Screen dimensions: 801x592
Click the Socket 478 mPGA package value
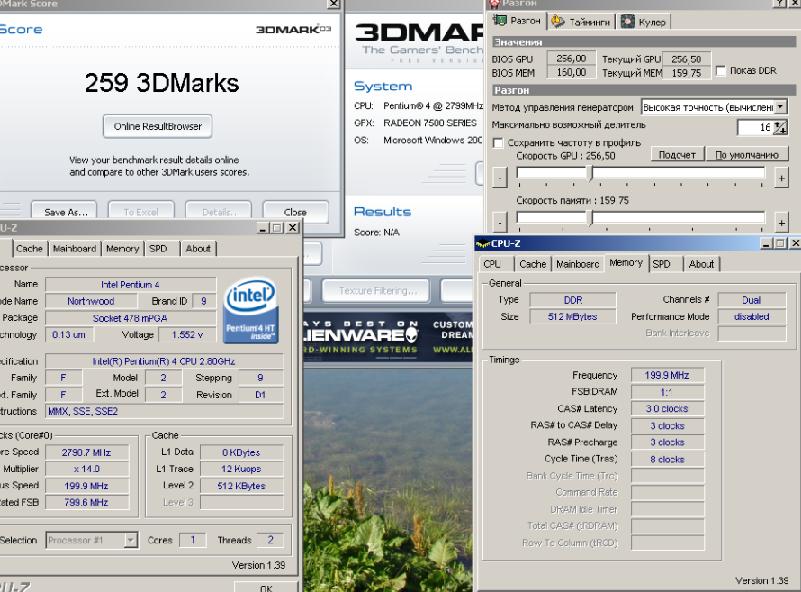click(130, 318)
